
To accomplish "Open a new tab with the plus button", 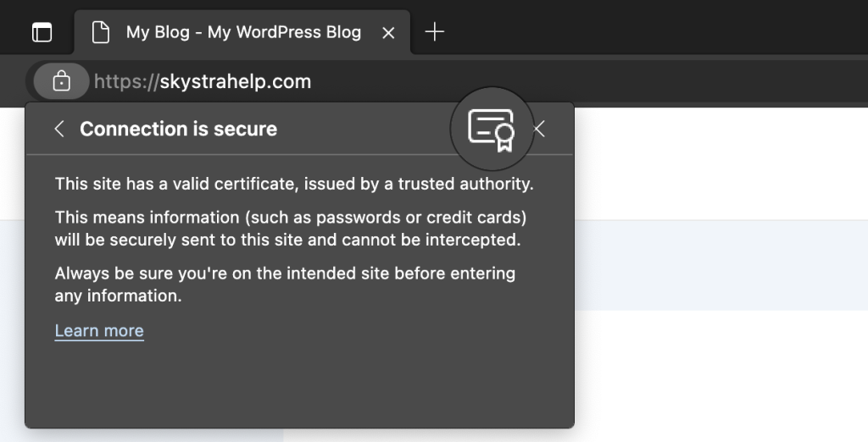I will 434,32.
